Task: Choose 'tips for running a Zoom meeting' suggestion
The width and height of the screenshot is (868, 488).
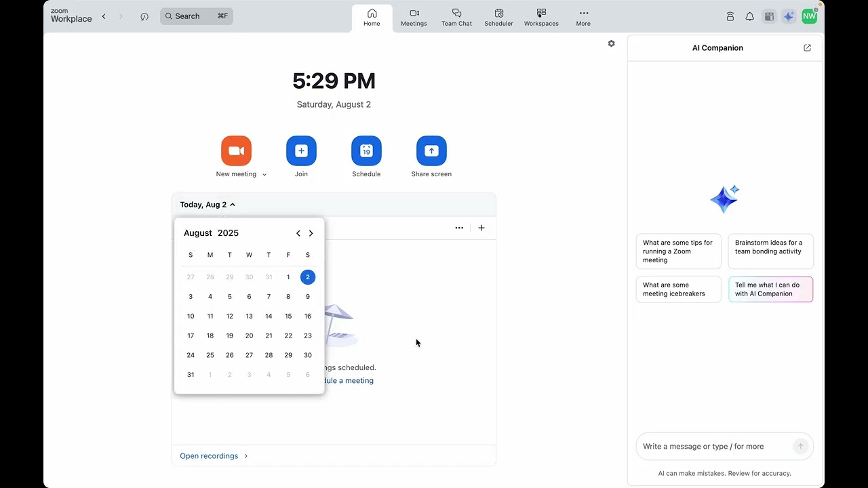Action: point(678,251)
